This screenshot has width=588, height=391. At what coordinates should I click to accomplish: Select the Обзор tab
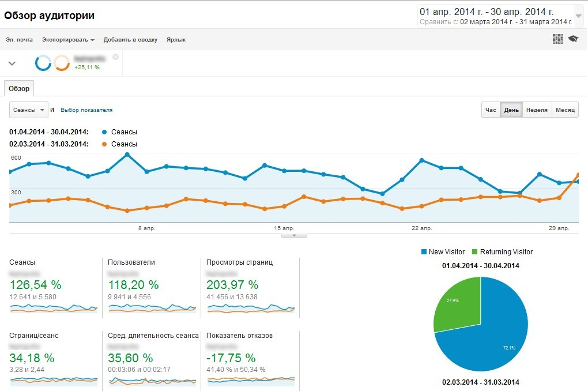19,89
